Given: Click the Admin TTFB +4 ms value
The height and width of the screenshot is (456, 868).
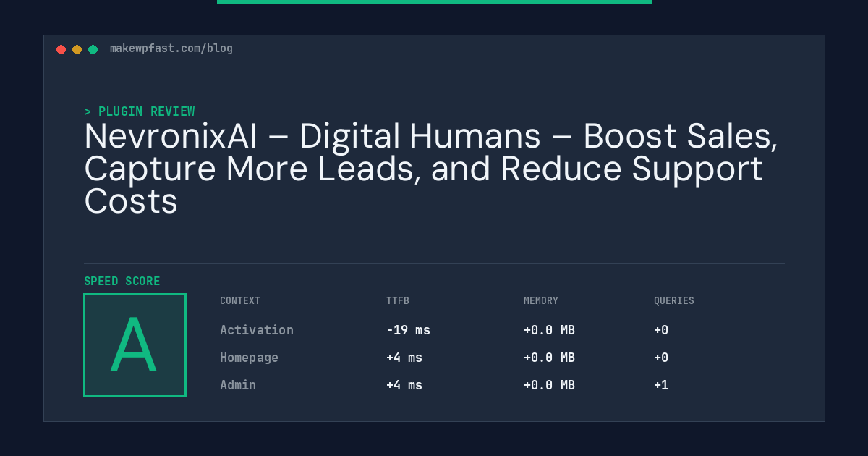Looking at the screenshot, I should point(404,385).
